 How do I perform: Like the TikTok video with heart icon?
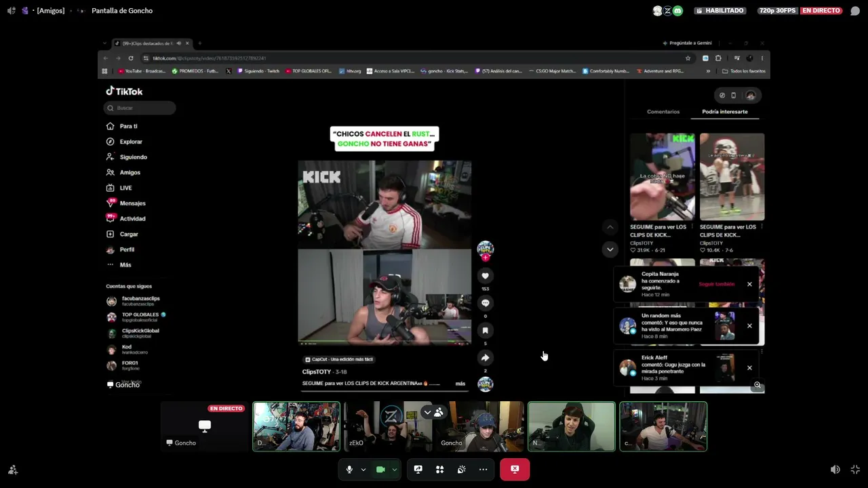click(x=485, y=276)
